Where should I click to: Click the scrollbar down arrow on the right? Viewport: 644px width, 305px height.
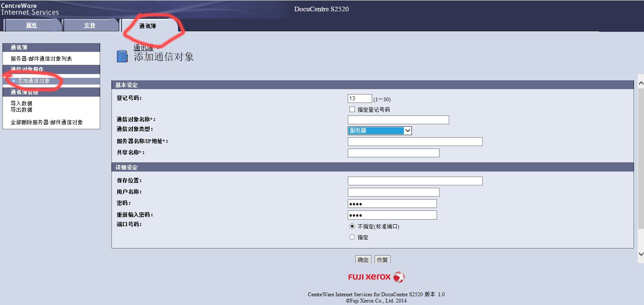(x=641, y=254)
